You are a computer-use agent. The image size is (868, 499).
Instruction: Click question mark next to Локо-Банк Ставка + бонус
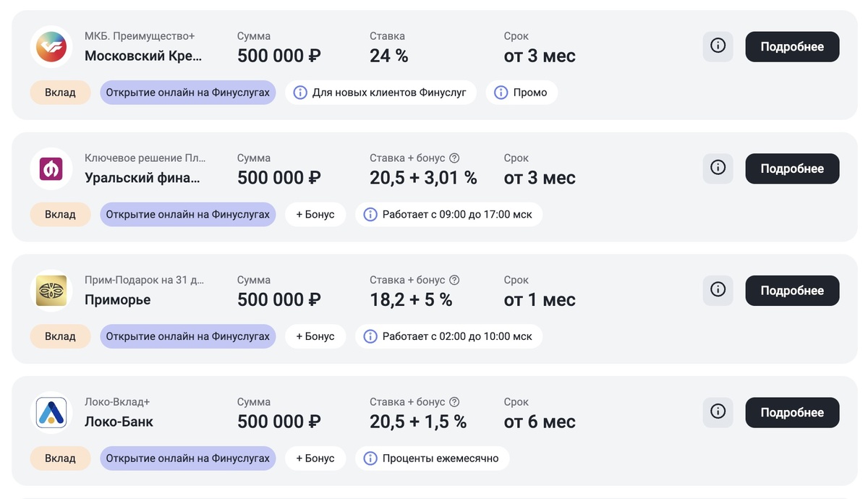click(x=454, y=402)
